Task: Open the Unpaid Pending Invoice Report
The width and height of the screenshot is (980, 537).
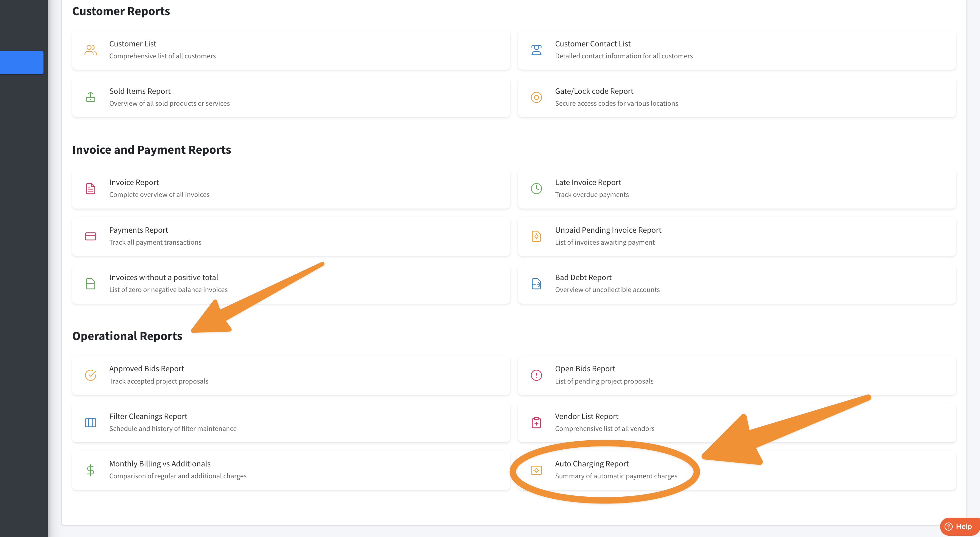Action: pyautogui.click(x=608, y=230)
